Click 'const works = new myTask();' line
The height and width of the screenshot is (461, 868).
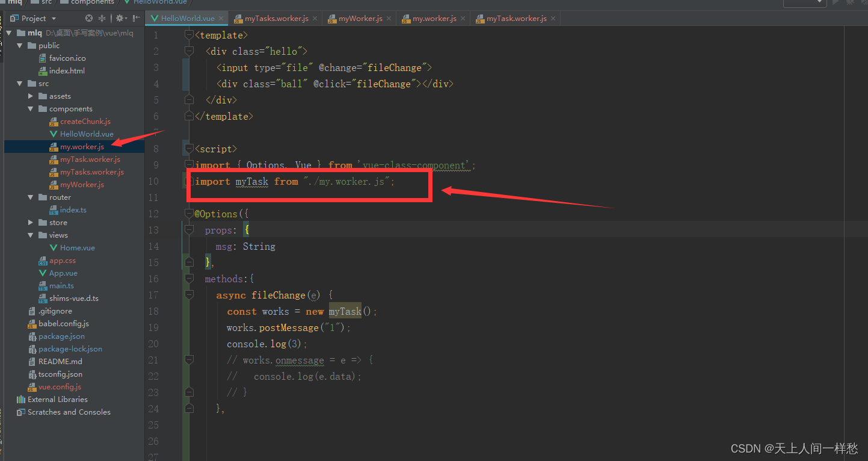(x=302, y=311)
